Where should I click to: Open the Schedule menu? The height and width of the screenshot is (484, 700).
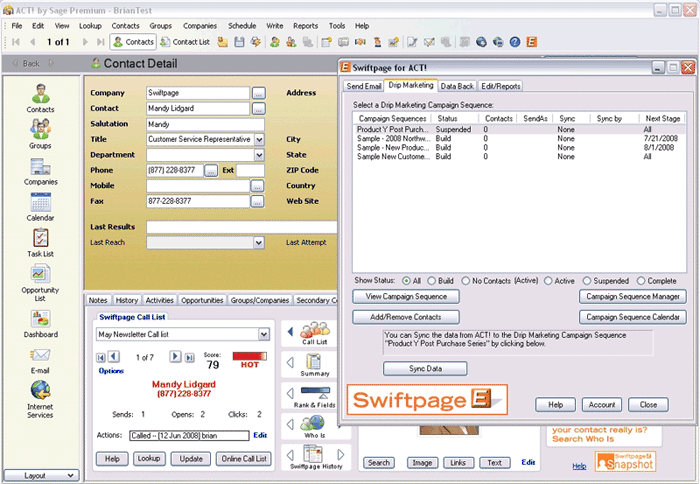(x=241, y=25)
